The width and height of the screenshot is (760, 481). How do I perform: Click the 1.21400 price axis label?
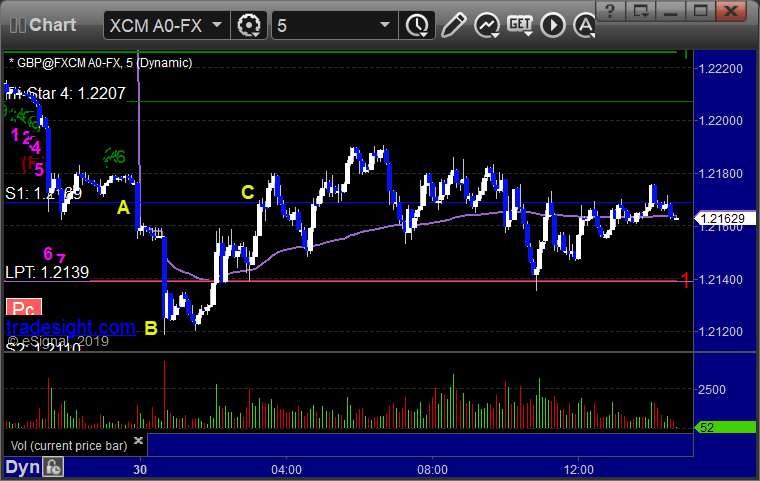pos(720,279)
